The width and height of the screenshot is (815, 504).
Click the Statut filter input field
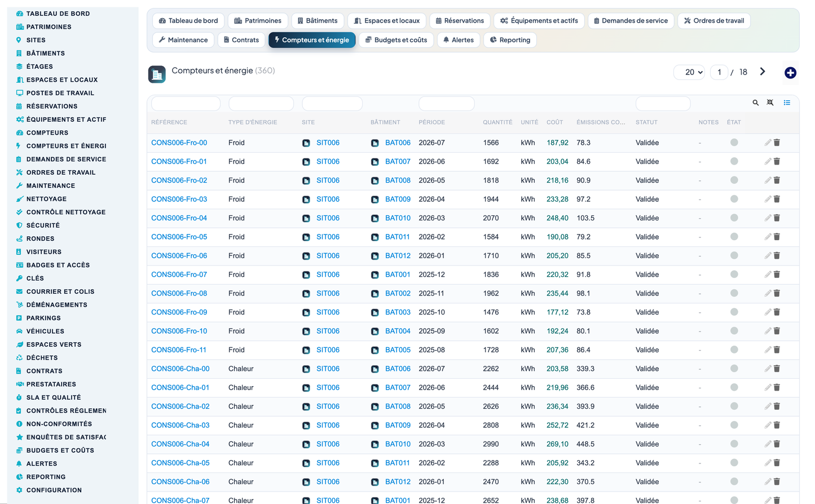click(x=663, y=104)
